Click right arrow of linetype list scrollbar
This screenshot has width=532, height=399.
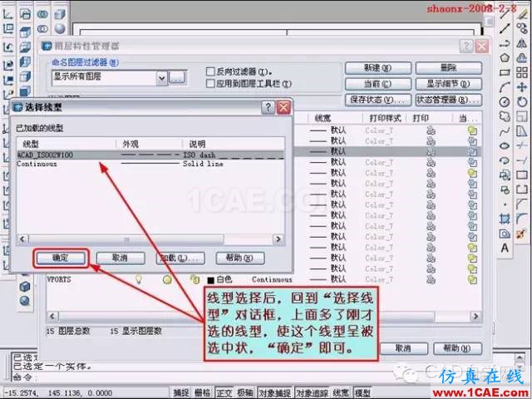(x=278, y=239)
